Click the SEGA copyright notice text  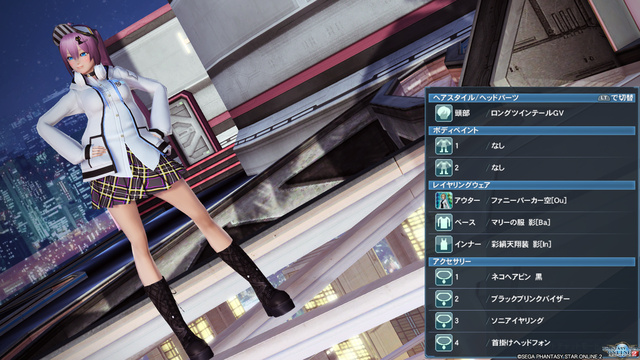560,357
